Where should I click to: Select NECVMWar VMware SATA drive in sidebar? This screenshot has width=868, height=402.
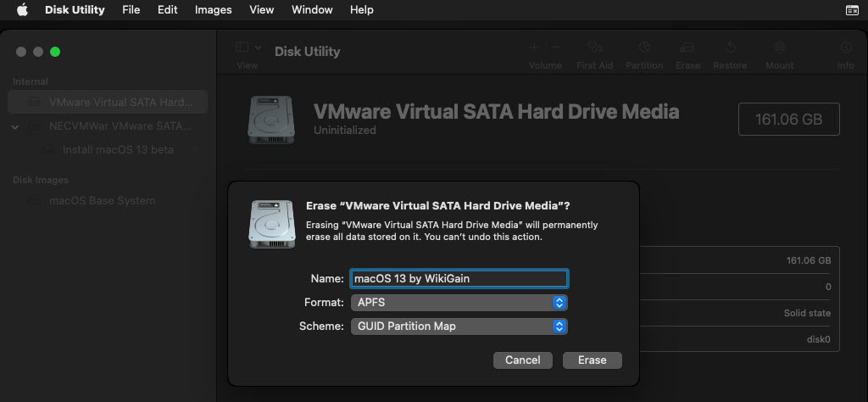(x=108, y=126)
